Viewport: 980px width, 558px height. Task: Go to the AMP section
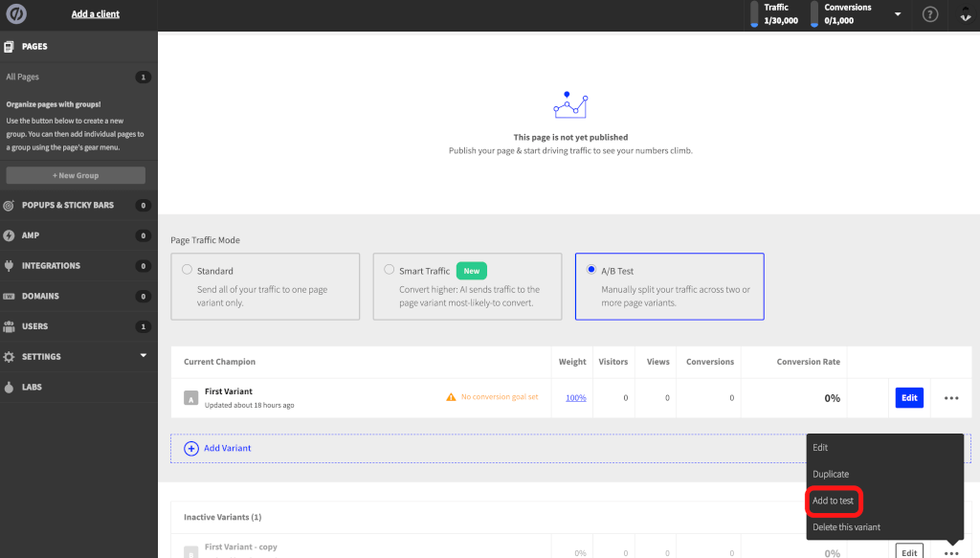(x=31, y=235)
